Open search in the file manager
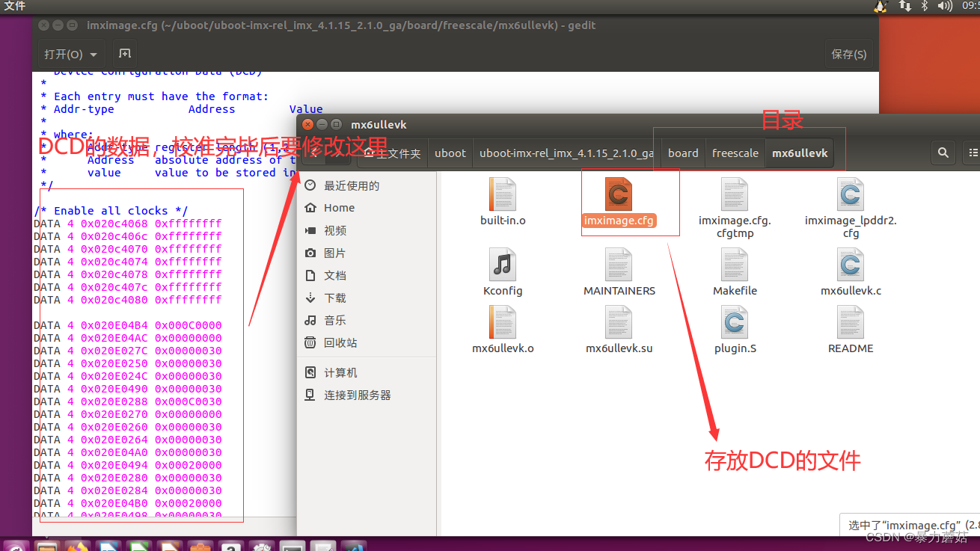 [x=943, y=153]
